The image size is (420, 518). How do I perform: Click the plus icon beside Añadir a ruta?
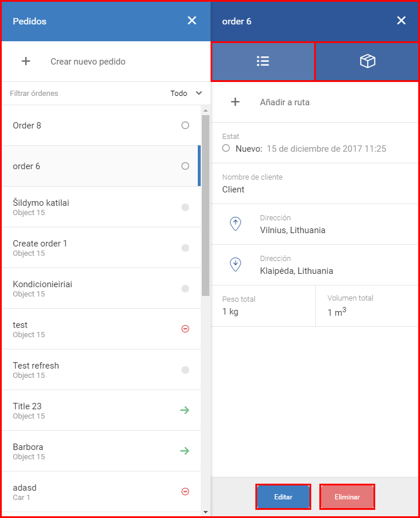coord(235,102)
